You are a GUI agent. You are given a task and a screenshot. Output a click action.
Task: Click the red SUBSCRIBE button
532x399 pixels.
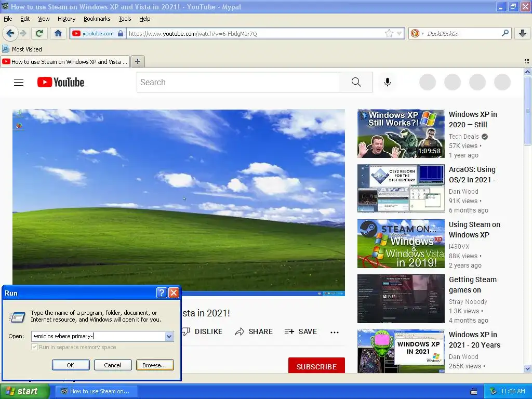316,366
